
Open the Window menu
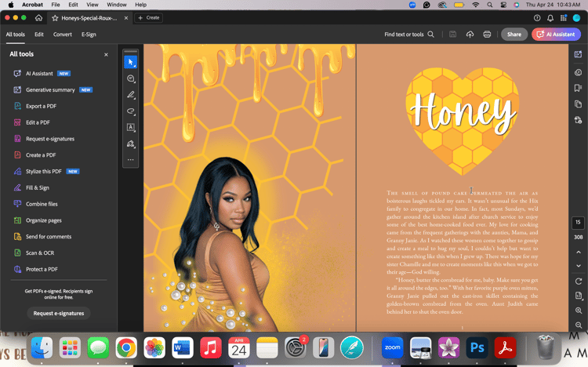click(117, 5)
